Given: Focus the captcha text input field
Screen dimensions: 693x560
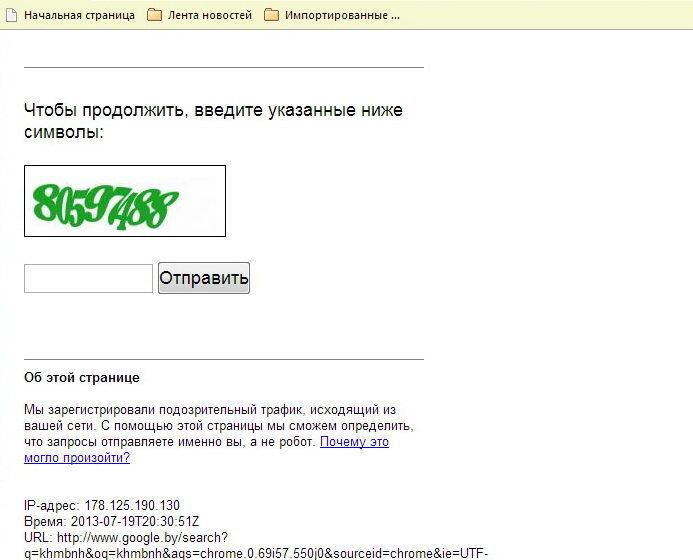Looking at the screenshot, I should 88,278.
